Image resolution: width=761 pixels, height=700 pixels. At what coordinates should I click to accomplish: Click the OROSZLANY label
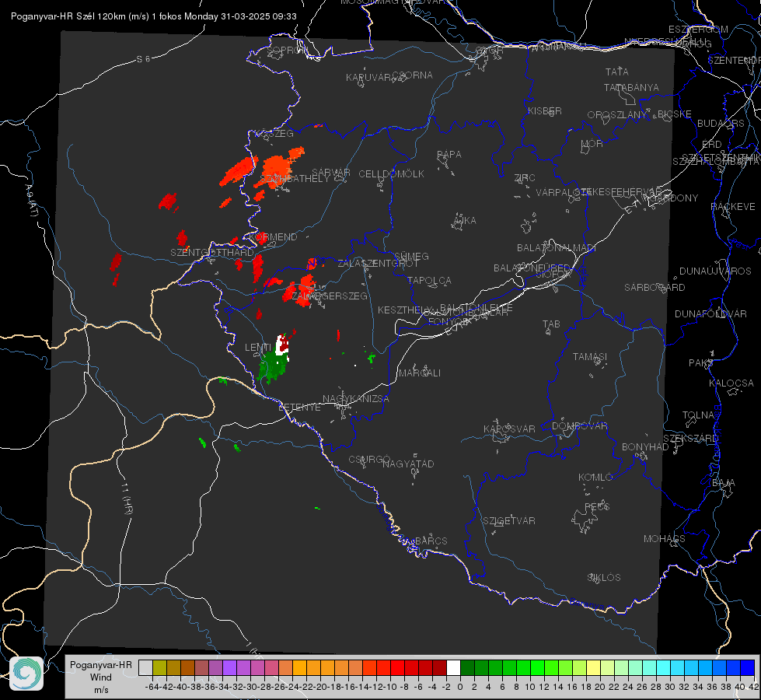[617, 115]
